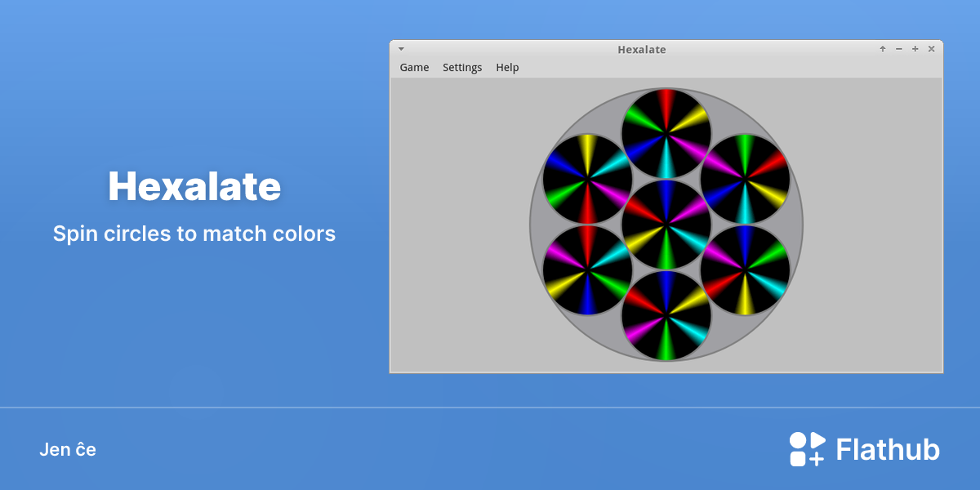
Task: Open the window menu arrow in Hexalate's title bar
Action: click(401, 49)
